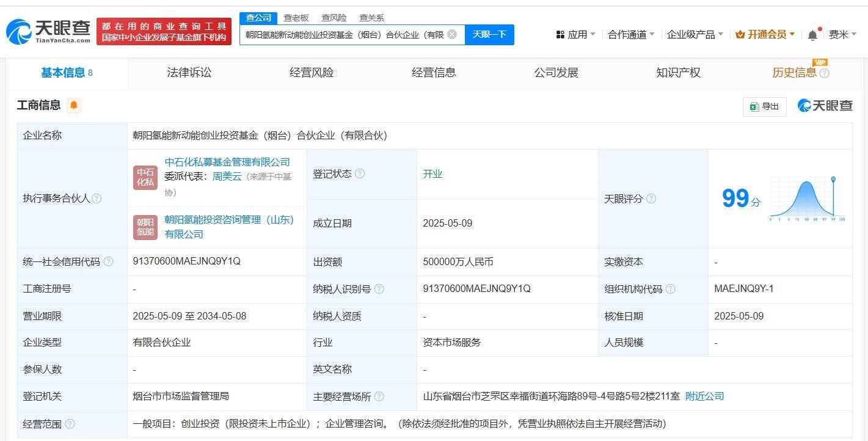This screenshot has height=441, width=868.
Task: Open 朝阳氢能投资咨询管理（山东）有限公司 link
Action: (230, 227)
